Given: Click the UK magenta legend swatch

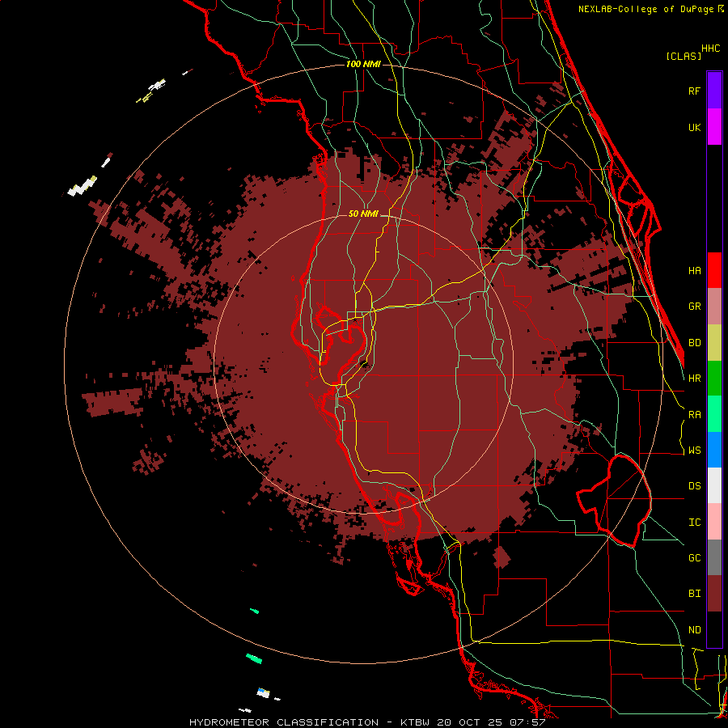Looking at the screenshot, I should [x=714, y=126].
